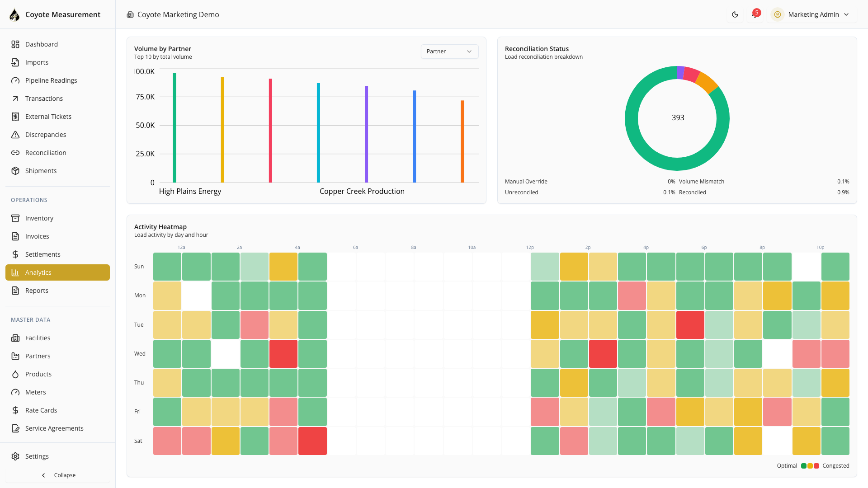Open notifications bell with 5 badge

755,14
